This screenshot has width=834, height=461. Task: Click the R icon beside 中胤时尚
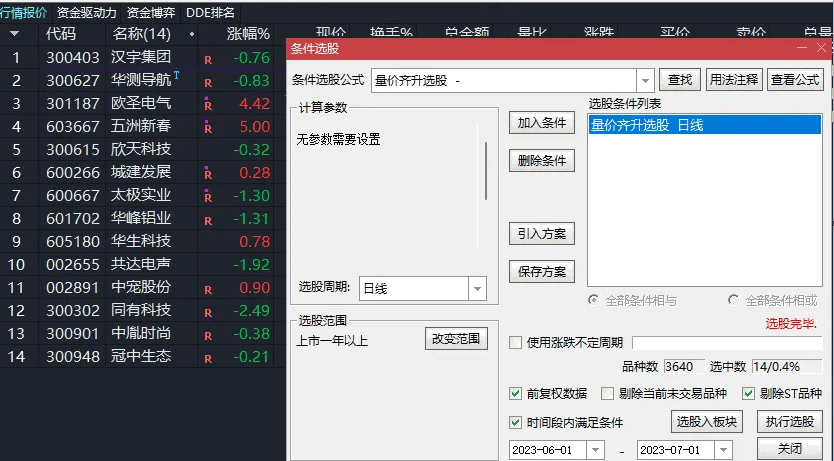pos(208,336)
